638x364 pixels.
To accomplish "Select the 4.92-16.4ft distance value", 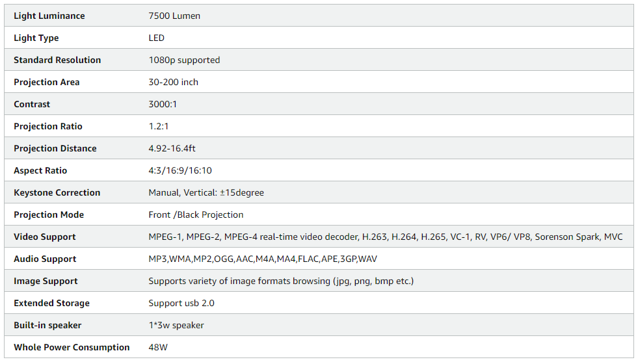I will [172, 148].
